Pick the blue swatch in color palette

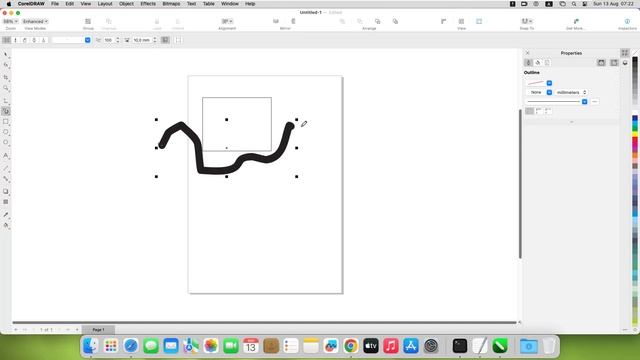635,119
